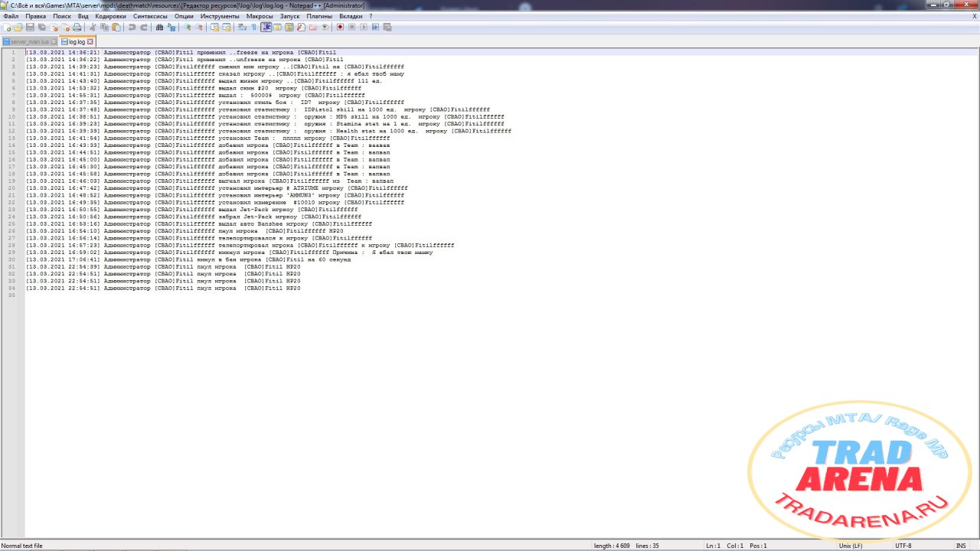Click the Close document toolbar icon
Screen dimensions: 980x551
click(54, 27)
